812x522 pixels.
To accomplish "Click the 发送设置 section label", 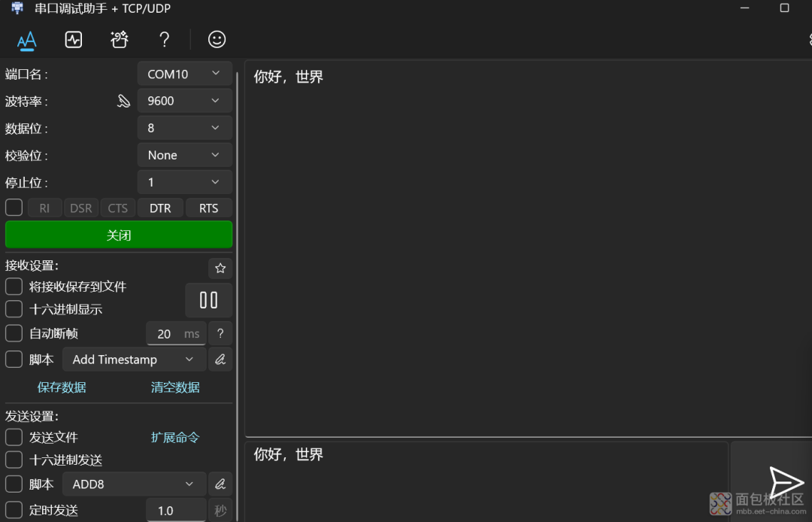I will coord(32,416).
